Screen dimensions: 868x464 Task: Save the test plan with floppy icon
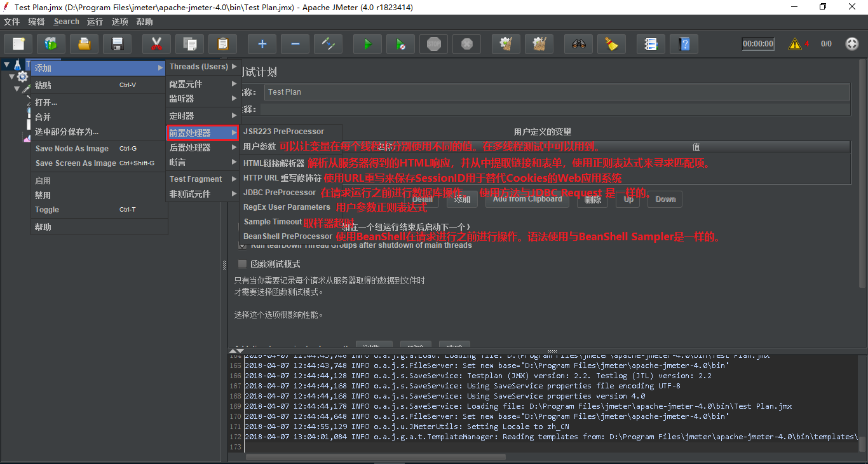[117, 44]
